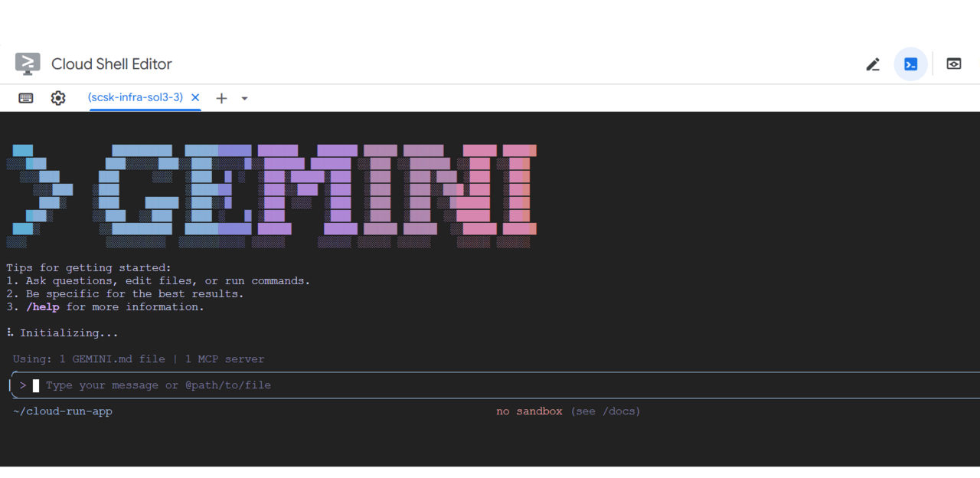Click the prompt chevron in the input box
980x478 pixels.
(x=23, y=385)
